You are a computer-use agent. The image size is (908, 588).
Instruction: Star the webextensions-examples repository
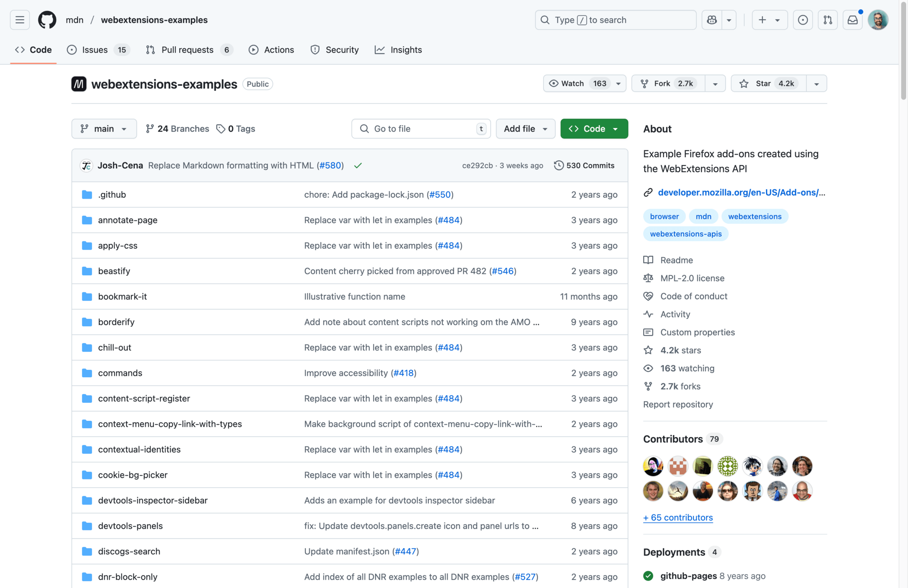pyautogui.click(x=768, y=84)
